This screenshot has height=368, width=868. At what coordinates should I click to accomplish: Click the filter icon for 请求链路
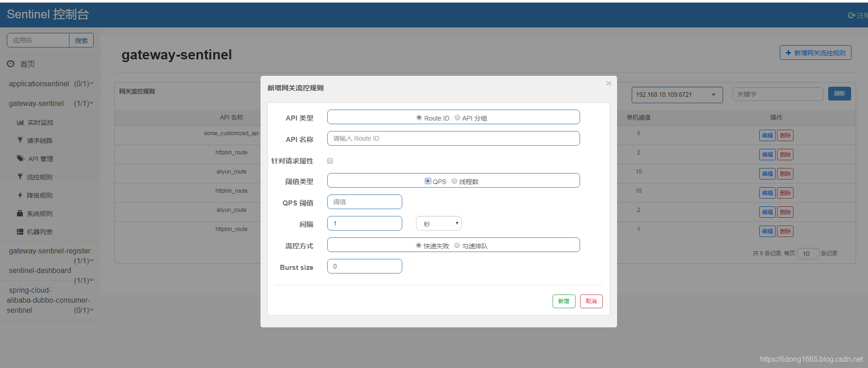pos(20,140)
